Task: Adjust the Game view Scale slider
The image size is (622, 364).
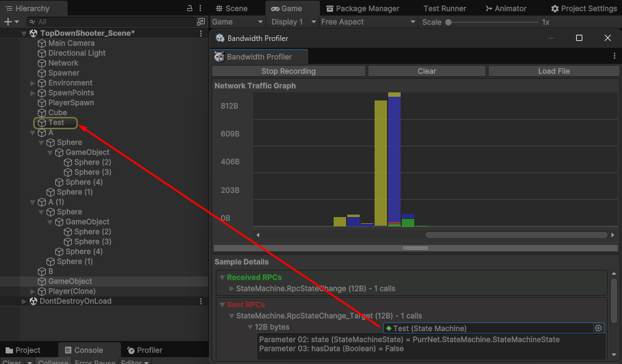Action: coord(448,22)
